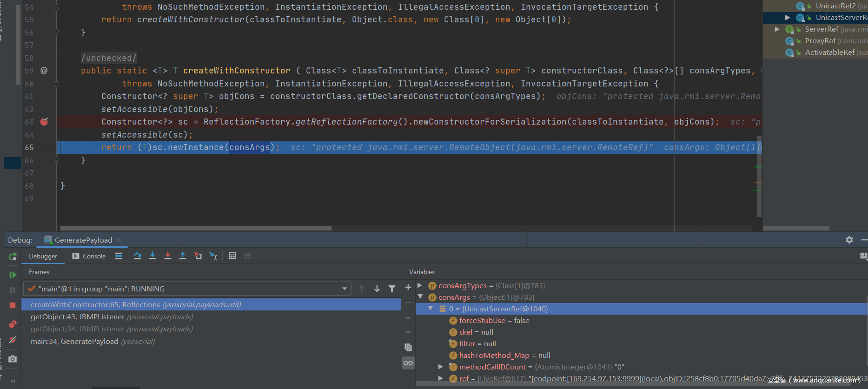Click the Resume Program green arrow

click(x=13, y=275)
